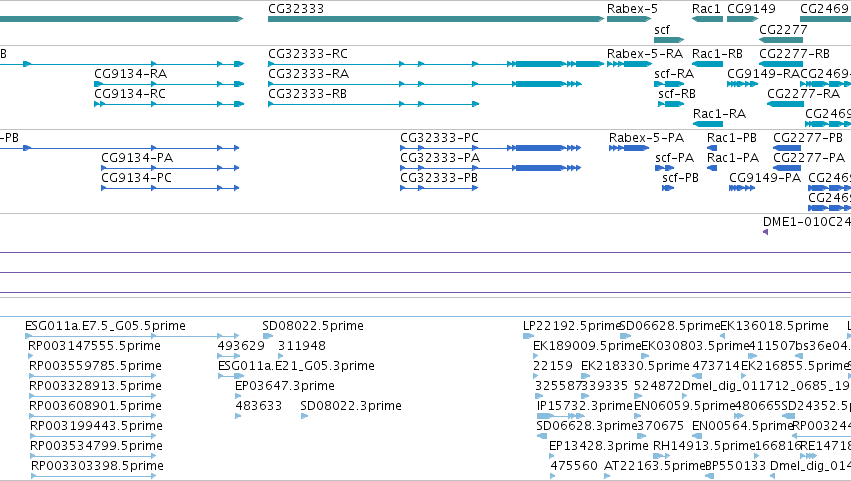Select coding sequence CG32333-PB
The width and height of the screenshot is (851, 481).
pyautogui.click(x=439, y=178)
